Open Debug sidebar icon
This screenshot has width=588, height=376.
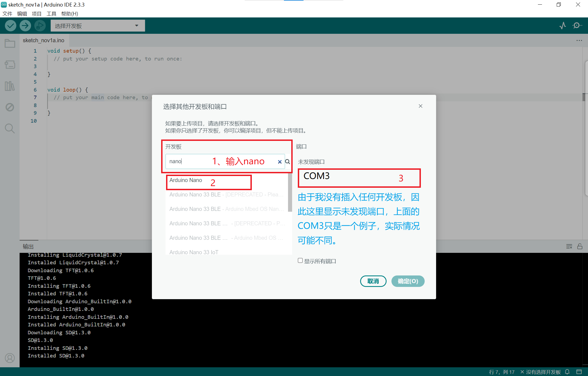(x=10, y=107)
